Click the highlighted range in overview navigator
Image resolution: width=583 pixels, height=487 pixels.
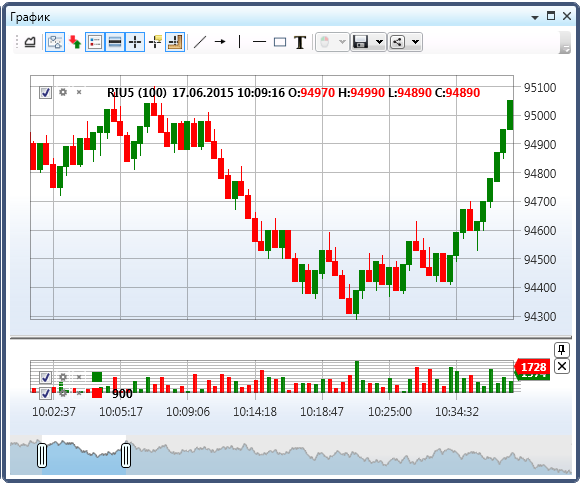(84, 455)
